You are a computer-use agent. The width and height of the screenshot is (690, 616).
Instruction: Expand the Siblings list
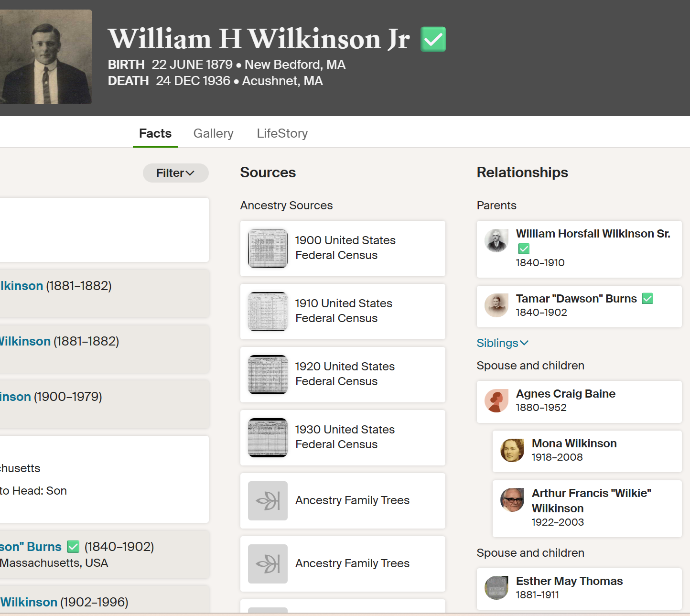tap(502, 343)
